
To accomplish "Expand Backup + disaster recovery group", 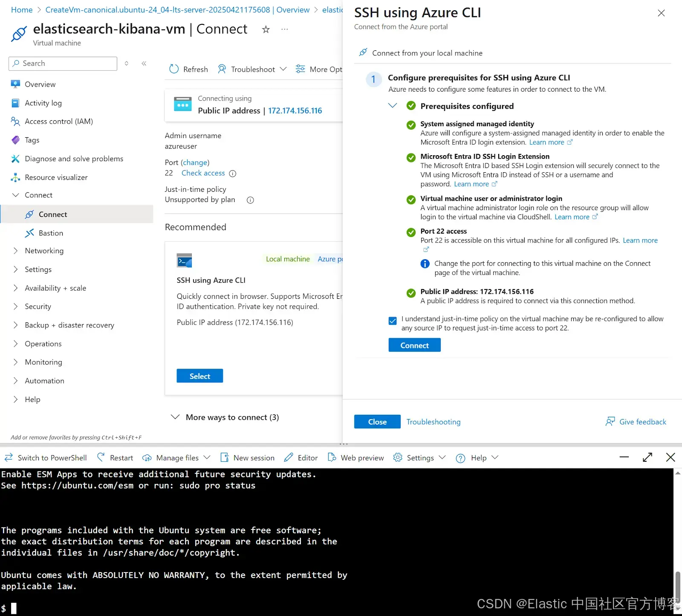I will click(16, 325).
